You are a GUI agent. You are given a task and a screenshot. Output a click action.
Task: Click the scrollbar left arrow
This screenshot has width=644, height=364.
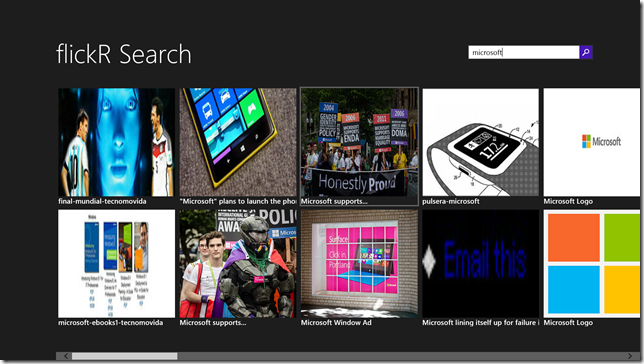click(66, 356)
